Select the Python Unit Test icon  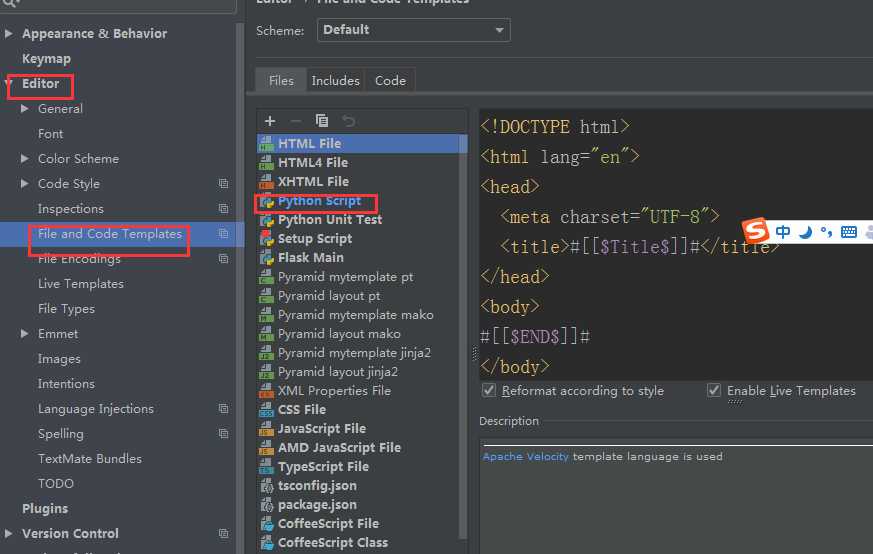267,220
